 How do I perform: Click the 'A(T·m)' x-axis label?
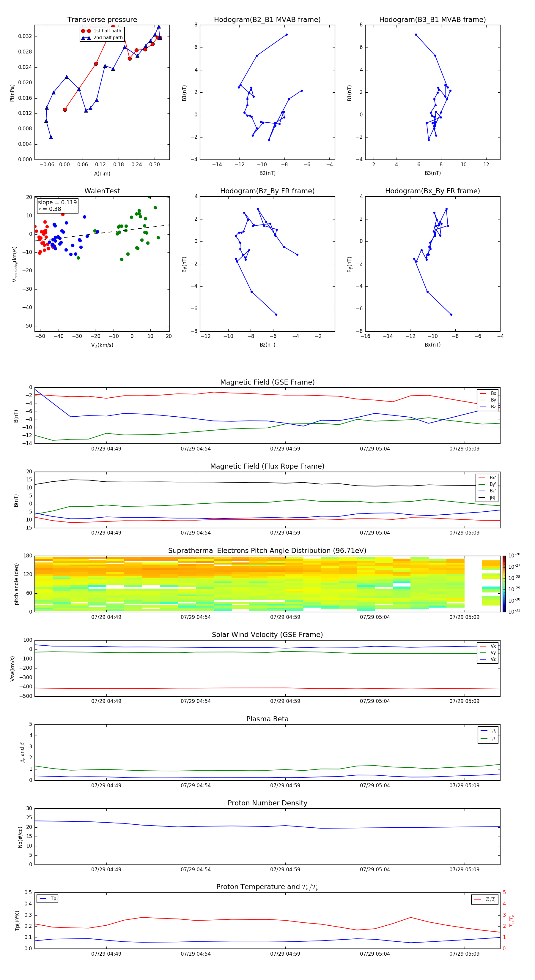pos(102,174)
